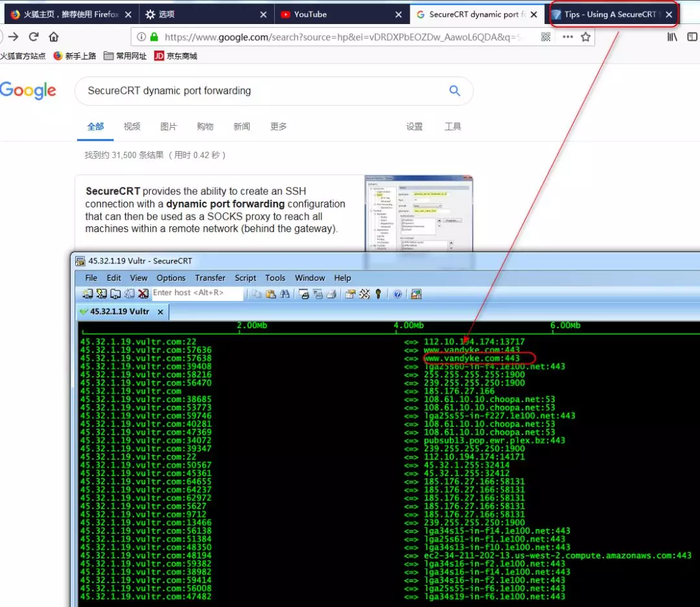Select the 新闻 search results filter
Screen dimensions: 700x607
click(242, 126)
